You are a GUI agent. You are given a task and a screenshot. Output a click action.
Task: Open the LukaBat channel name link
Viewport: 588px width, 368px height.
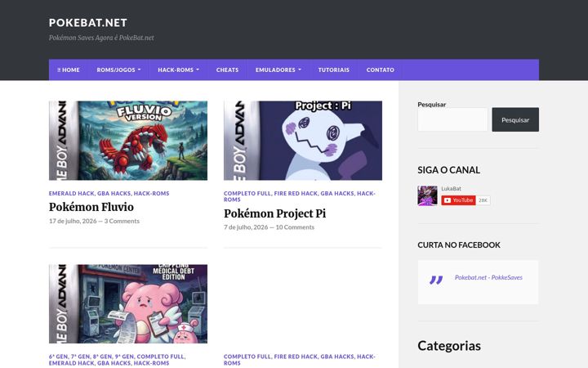[451, 189]
